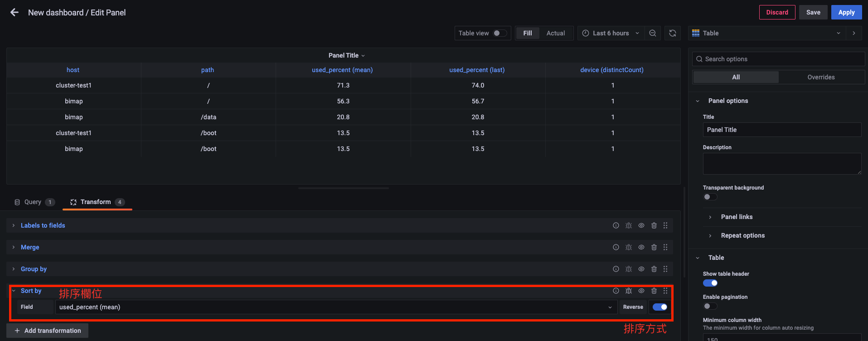The height and width of the screenshot is (341, 868).
Task: Collapse the options pane using the arrow
Action: (x=854, y=33)
